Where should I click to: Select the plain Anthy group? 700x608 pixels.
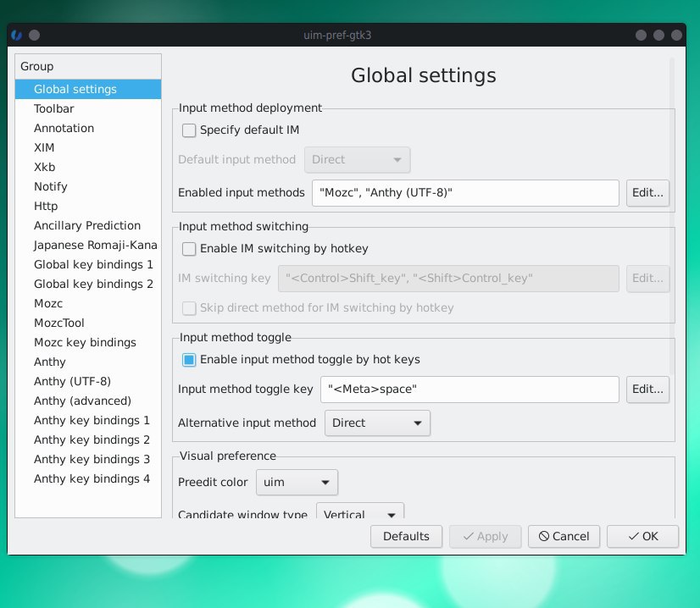(88, 362)
